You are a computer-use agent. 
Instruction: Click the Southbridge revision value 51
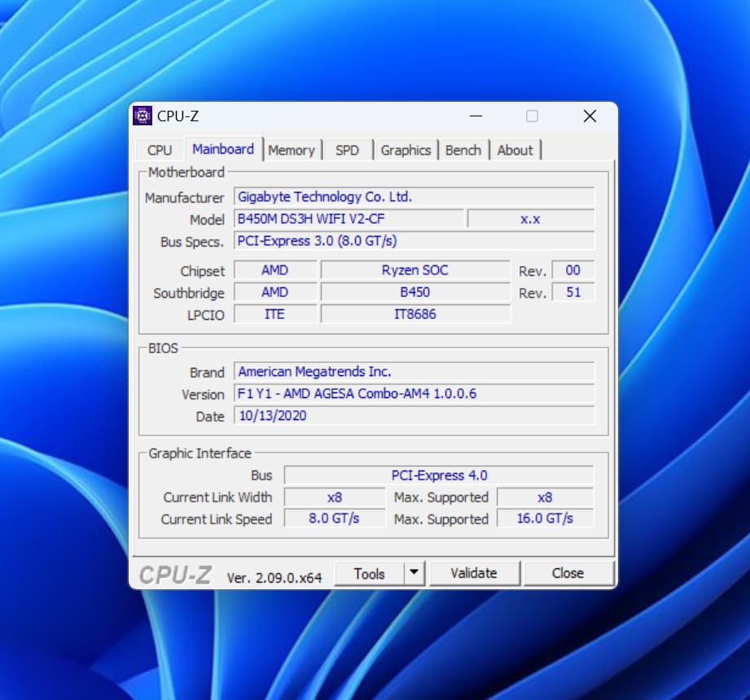(x=573, y=292)
